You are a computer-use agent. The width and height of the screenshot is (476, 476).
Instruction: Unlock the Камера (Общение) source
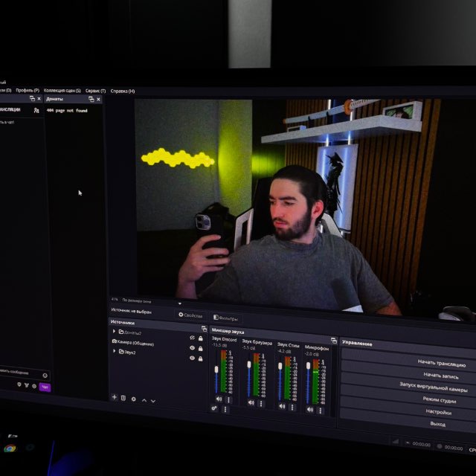click(201, 349)
